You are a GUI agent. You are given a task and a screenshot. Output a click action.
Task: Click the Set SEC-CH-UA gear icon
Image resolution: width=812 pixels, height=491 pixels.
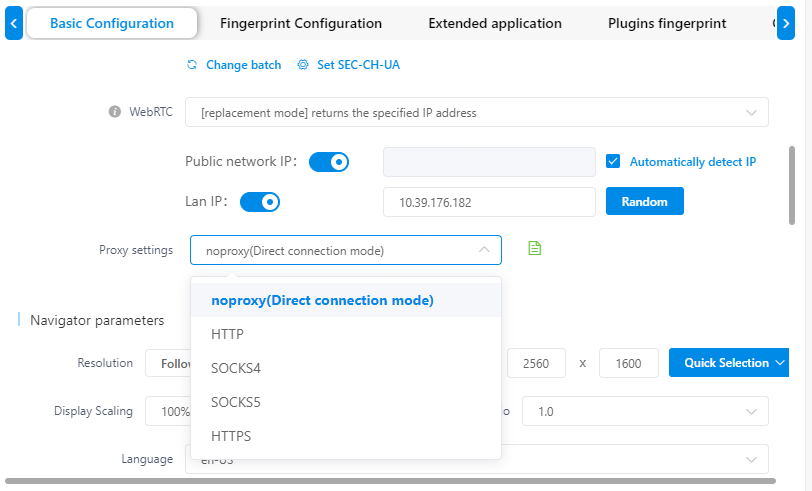303,65
